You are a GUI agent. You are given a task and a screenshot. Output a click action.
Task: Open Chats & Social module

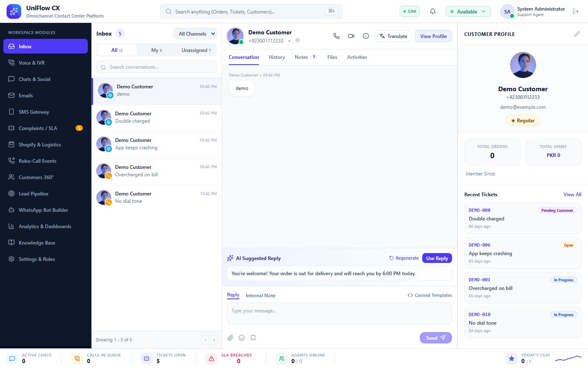coord(45,79)
